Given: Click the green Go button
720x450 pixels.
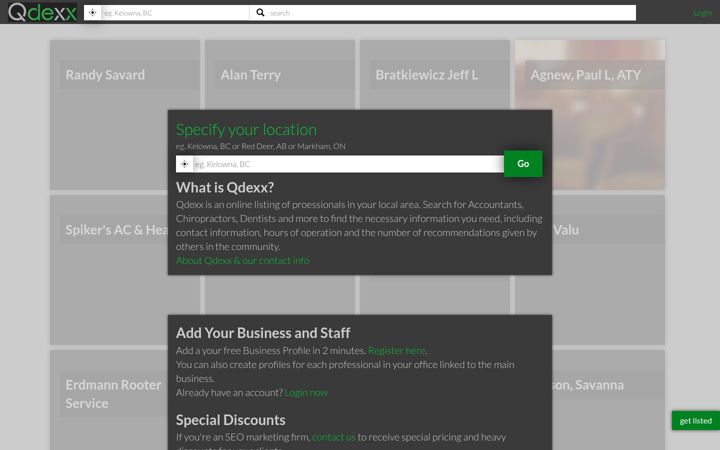Looking at the screenshot, I should click(x=523, y=164).
